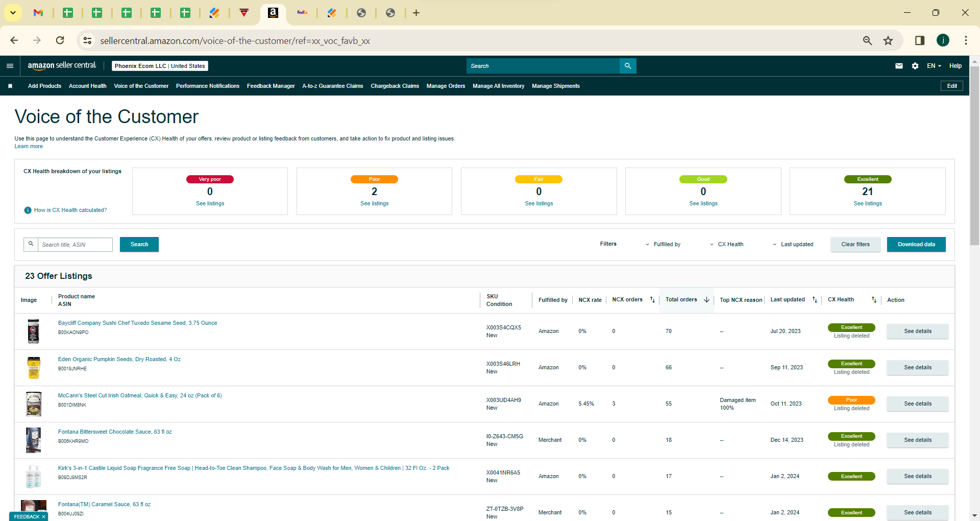
Task: Click the amazon seller central logo
Action: click(x=62, y=65)
